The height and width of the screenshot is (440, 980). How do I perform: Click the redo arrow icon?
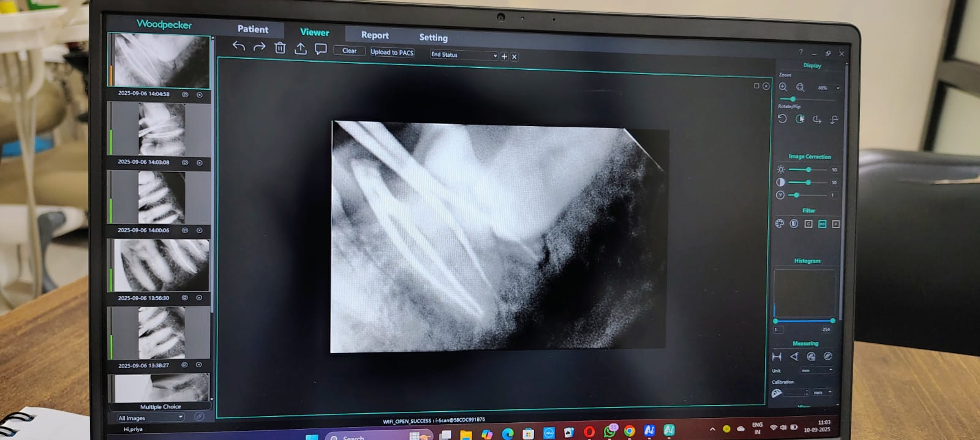pyautogui.click(x=260, y=47)
